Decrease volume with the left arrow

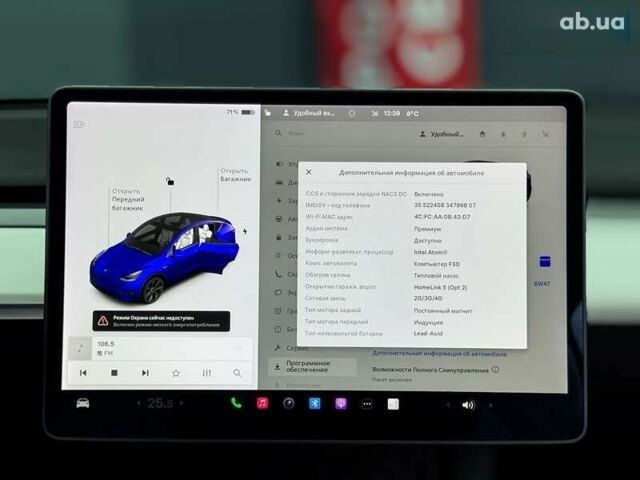(448, 405)
